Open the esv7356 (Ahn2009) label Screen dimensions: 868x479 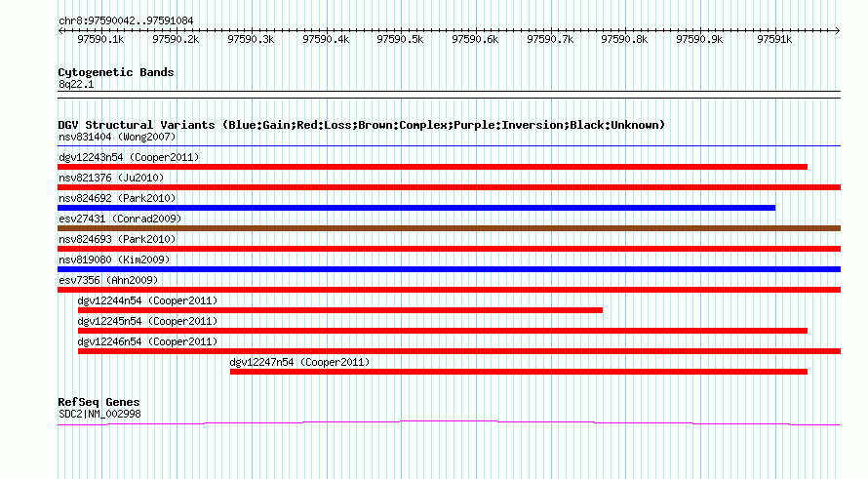coord(108,280)
